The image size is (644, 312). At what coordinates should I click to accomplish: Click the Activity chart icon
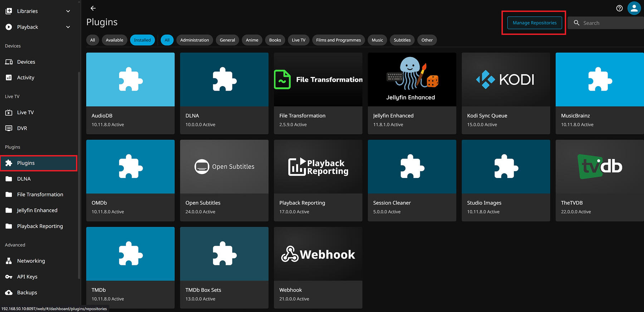click(x=9, y=78)
